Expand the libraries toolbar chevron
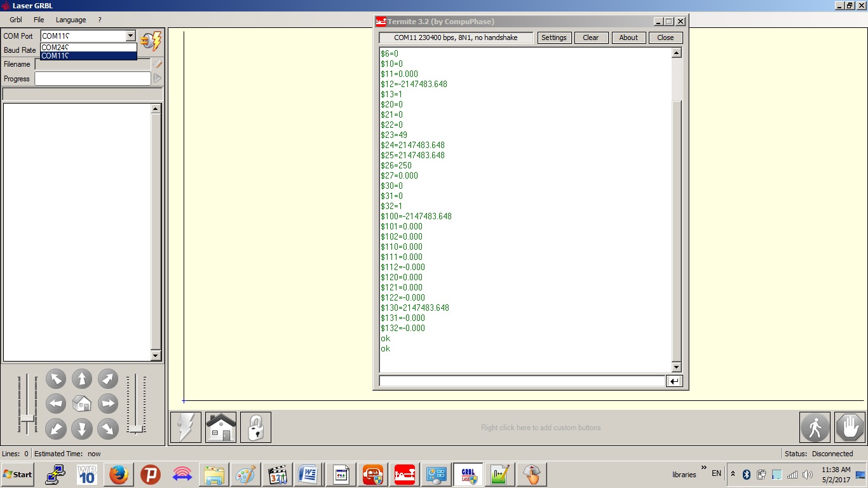The image size is (868, 488). click(x=704, y=468)
